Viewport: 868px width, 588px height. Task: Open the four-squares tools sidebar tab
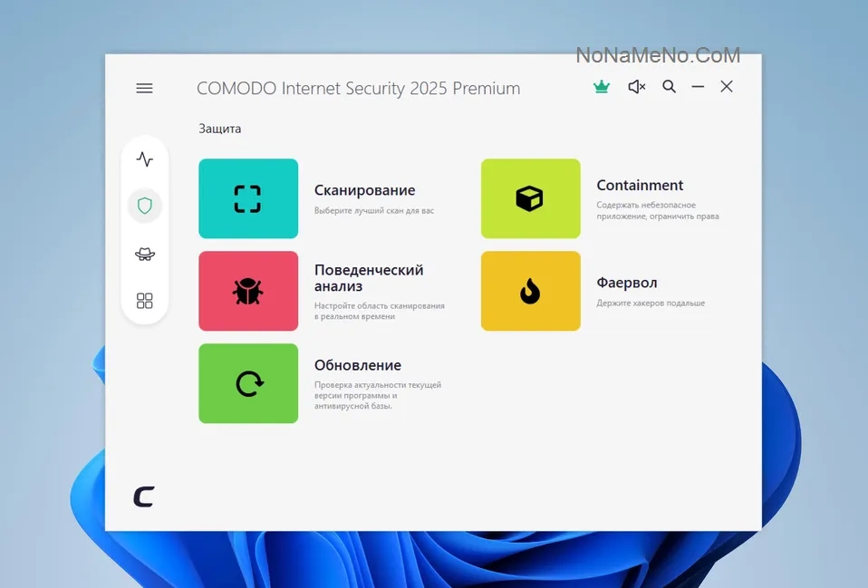[144, 301]
